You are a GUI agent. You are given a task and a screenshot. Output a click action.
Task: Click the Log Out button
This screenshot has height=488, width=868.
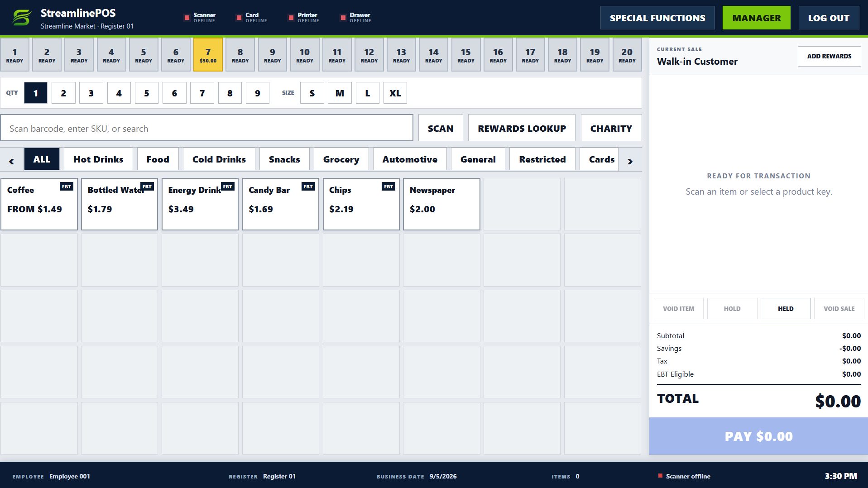pos(829,18)
